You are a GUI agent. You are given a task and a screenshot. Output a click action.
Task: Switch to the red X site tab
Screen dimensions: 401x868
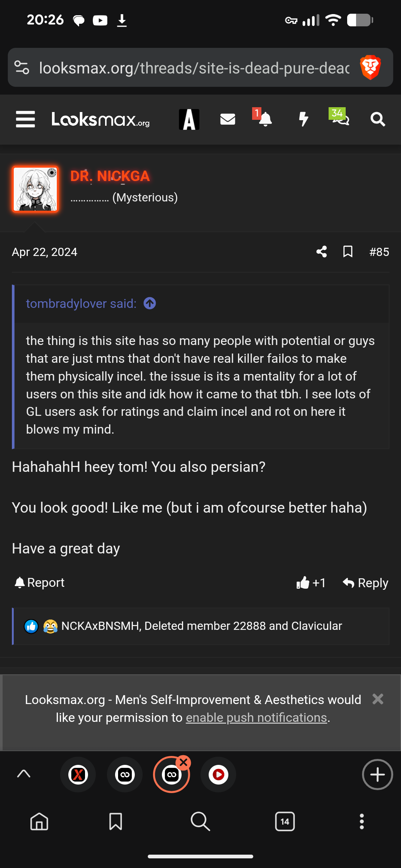point(78,775)
